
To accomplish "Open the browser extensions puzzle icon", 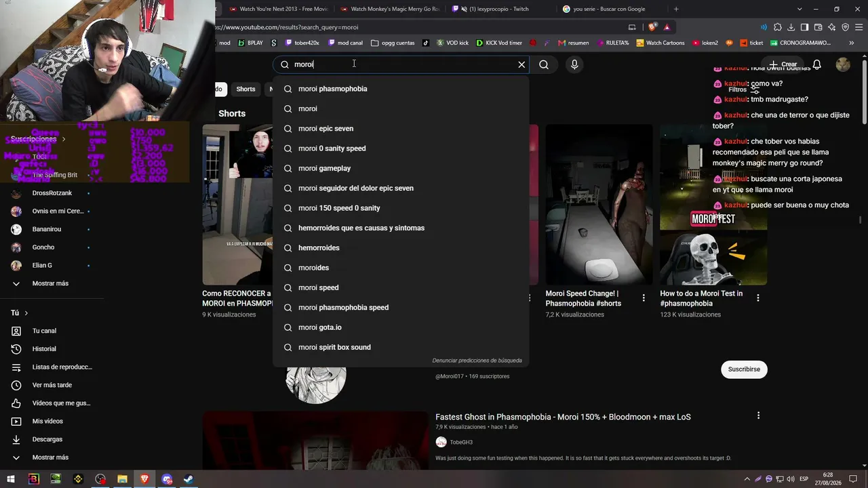I will coord(778,27).
